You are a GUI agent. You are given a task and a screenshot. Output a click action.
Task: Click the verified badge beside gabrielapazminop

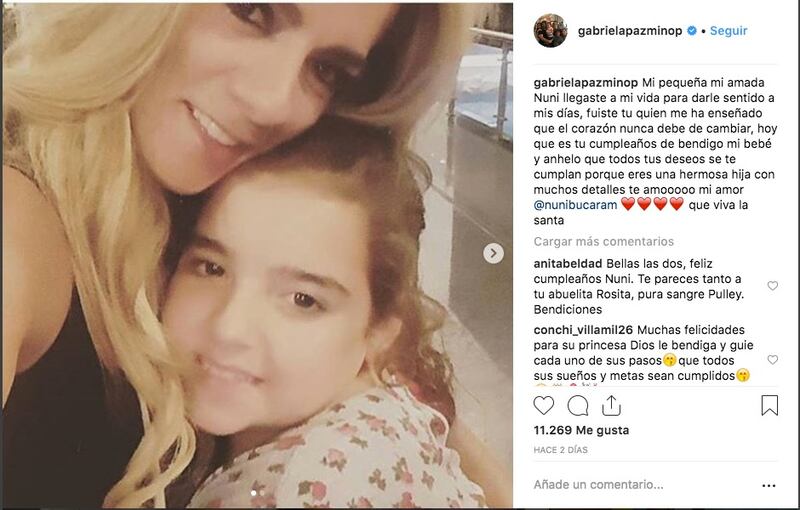[x=692, y=31]
